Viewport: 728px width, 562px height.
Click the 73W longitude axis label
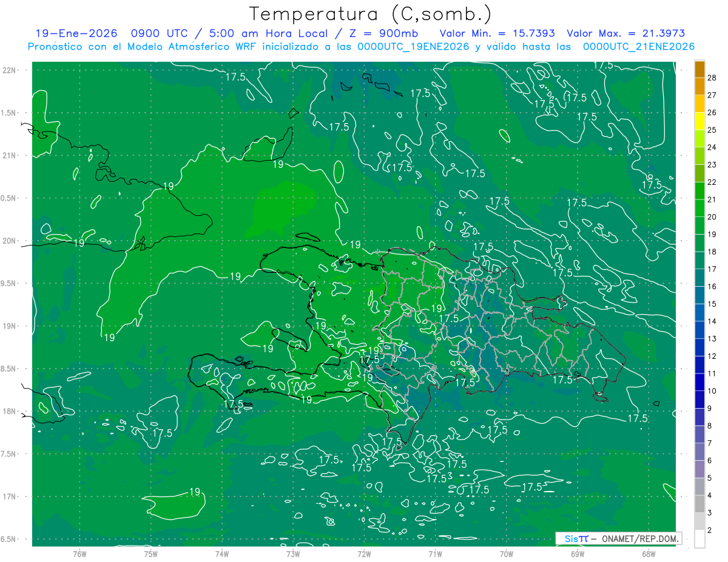coord(292,554)
